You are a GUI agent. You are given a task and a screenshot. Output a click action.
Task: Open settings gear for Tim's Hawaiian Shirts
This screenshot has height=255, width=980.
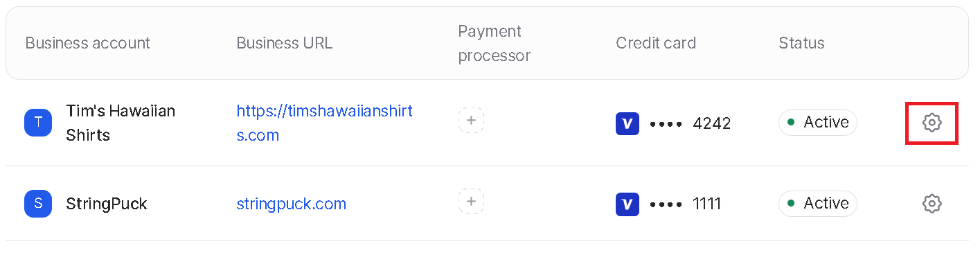[932, 123]
